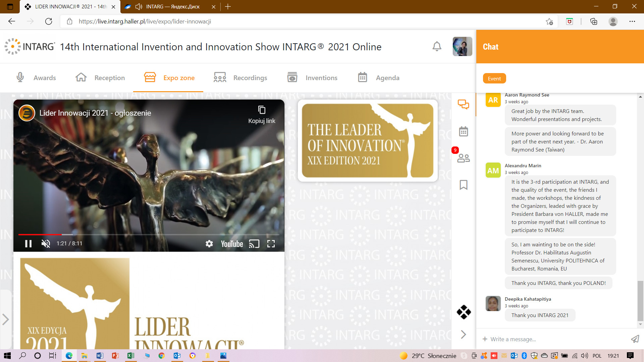Image resolution: width=644 pixels, height=362 pixels.
Task: Open the Recordings tab
Action: pyautogui.click(x=240, y=78)
